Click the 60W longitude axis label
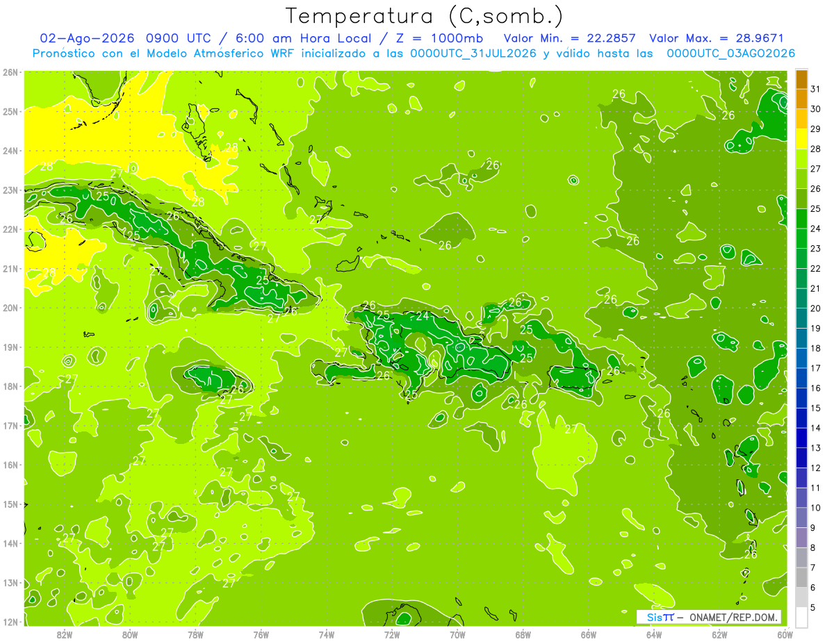Image resolution: width=834 pixels, height=644 pixels. (x=785, y=634)
